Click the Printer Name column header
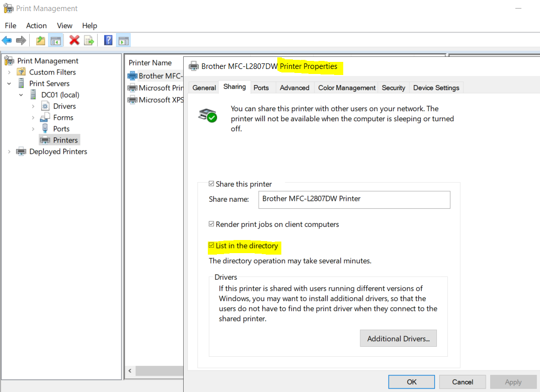540x392 pixels. click(150, 63)
